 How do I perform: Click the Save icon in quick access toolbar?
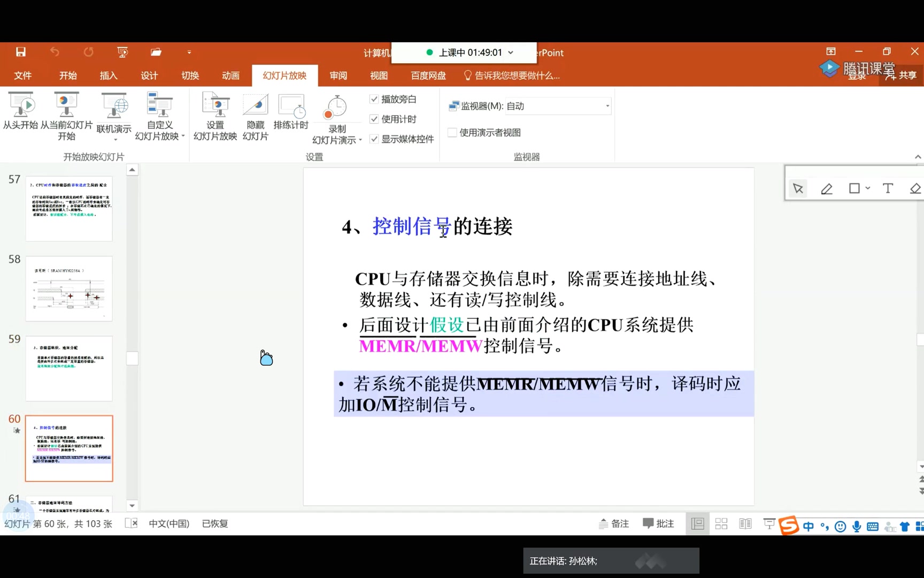tap(21, 52)
